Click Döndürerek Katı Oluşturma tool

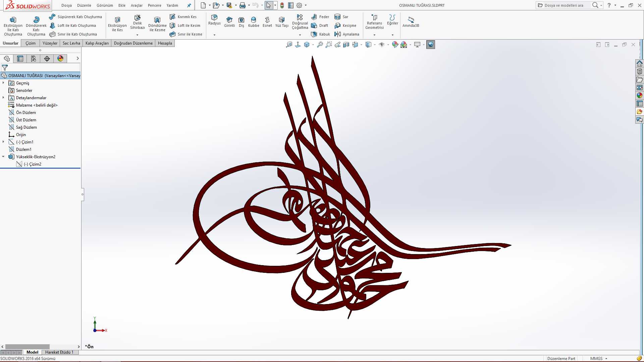click(x=36, y=25)
